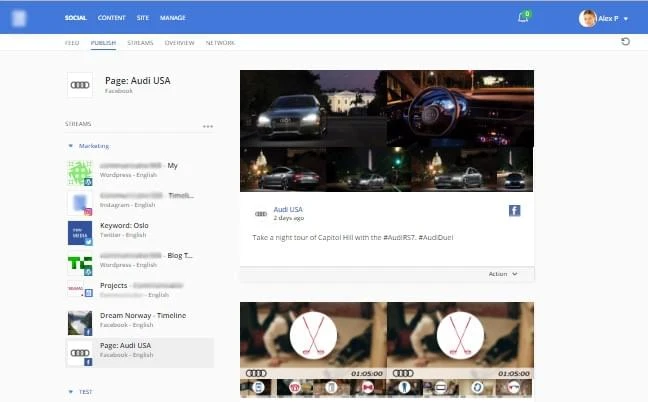The width and height of the screenshot is (648, 402).
Task: Switch to the Streams tab
Action: pyautogui.click(x=140, y=43)
